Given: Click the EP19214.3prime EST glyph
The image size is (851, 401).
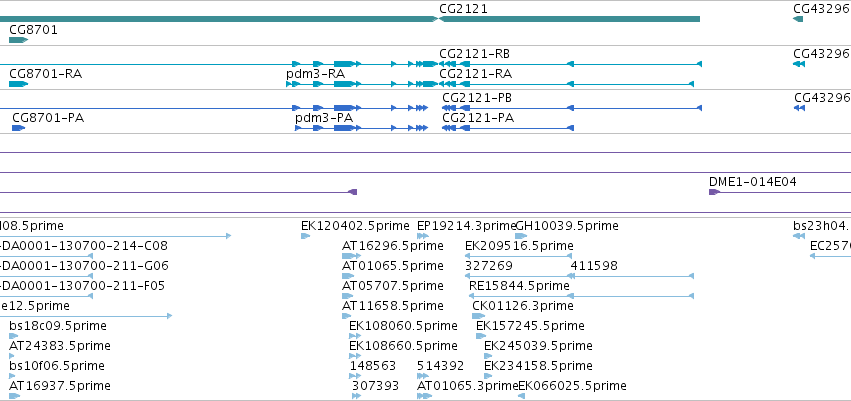Looking at the screenshot, I should point(423,236).
